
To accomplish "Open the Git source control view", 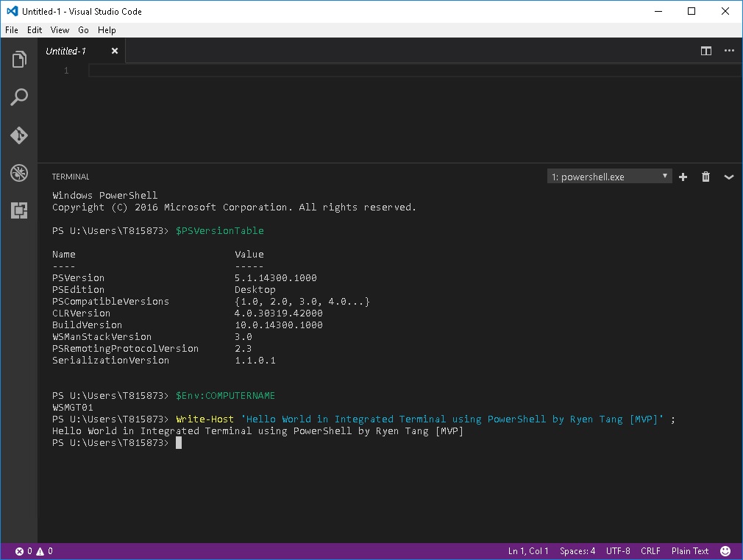I will click(19, 135).
